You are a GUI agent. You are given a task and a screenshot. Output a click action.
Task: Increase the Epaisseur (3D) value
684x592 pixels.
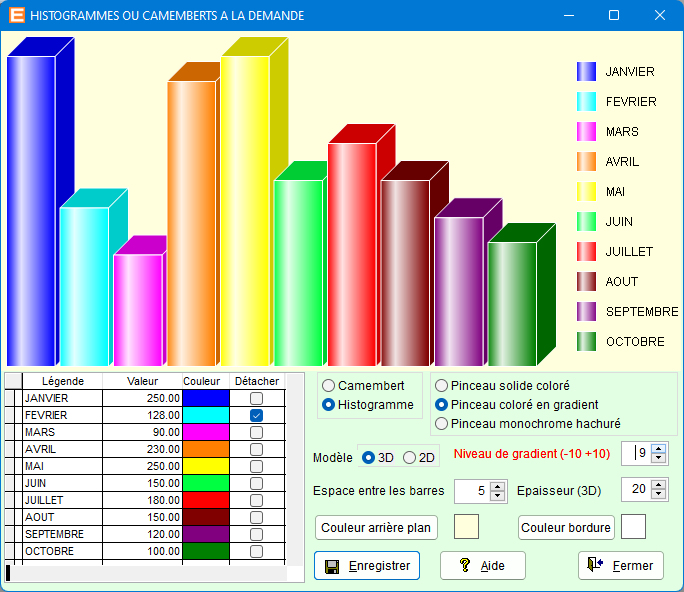coord(658,484)
